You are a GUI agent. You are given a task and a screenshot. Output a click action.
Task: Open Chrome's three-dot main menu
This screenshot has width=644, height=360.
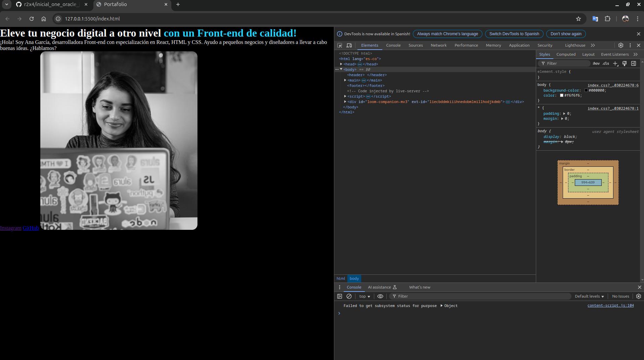point(637,19)
